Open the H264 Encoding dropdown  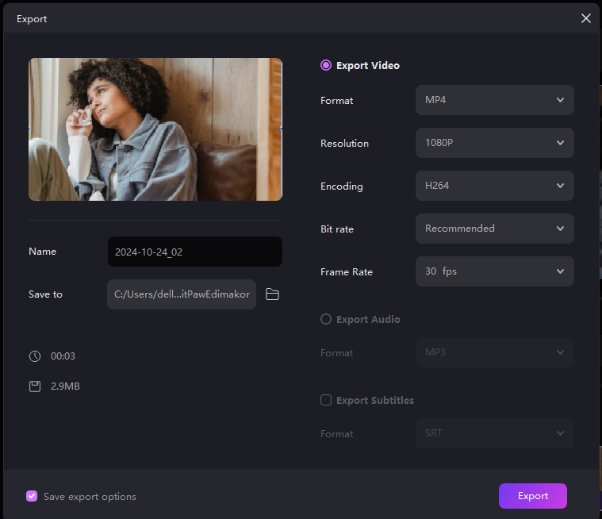tap(494, 186)
